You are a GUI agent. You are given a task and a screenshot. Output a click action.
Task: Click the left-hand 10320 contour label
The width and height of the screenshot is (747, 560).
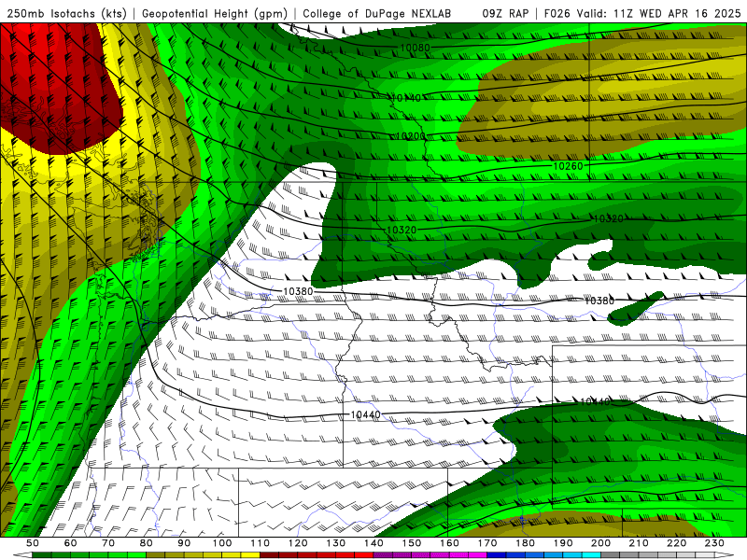(x=402, y=230)
